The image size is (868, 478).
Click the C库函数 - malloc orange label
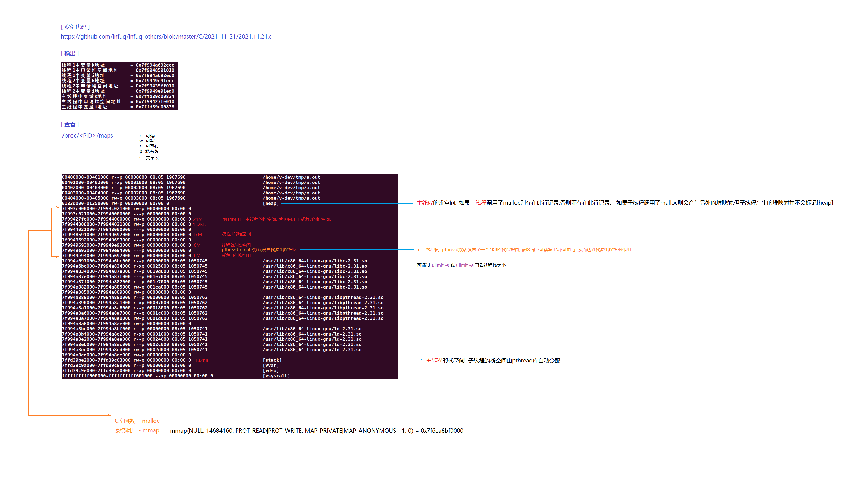click(x=137, y=421)
